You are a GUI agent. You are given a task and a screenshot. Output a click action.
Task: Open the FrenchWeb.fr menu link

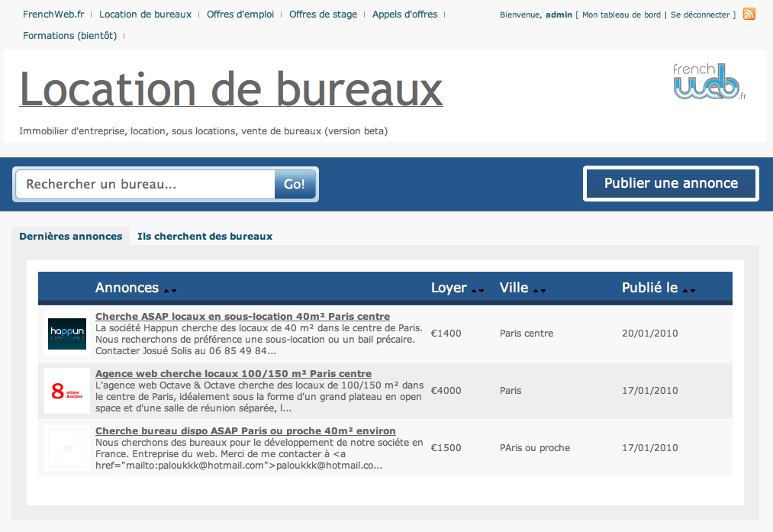tap(53, 15)
